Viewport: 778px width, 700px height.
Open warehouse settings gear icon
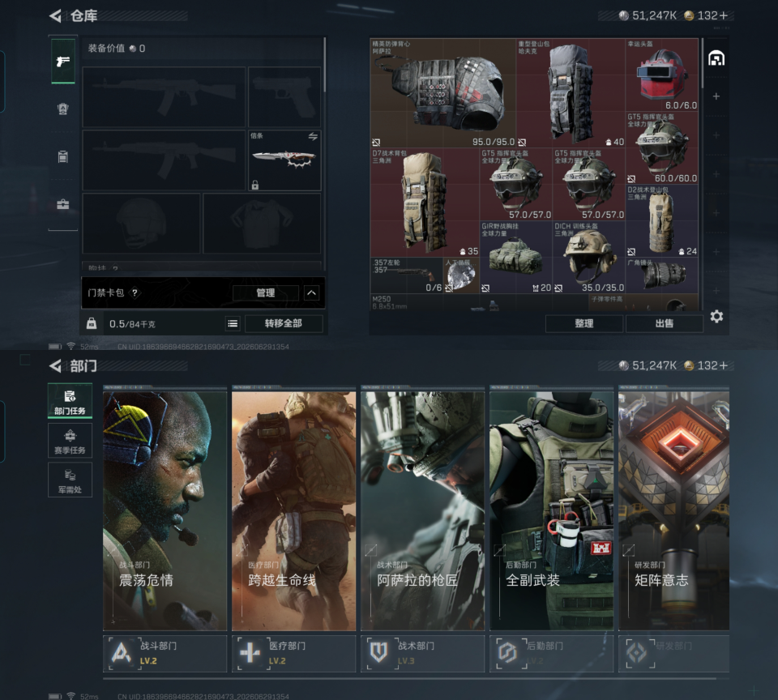coord(716,316)
